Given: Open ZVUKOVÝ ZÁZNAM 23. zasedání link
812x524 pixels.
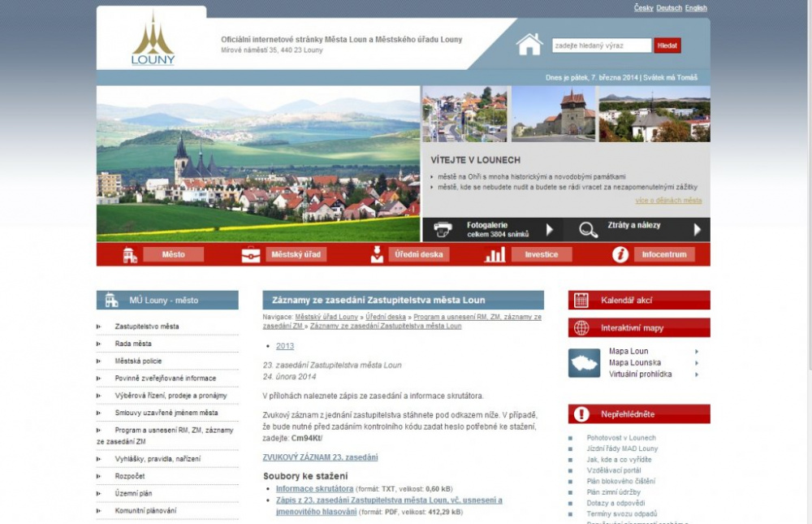Looking at the screenshot, I should pos(320,457).
